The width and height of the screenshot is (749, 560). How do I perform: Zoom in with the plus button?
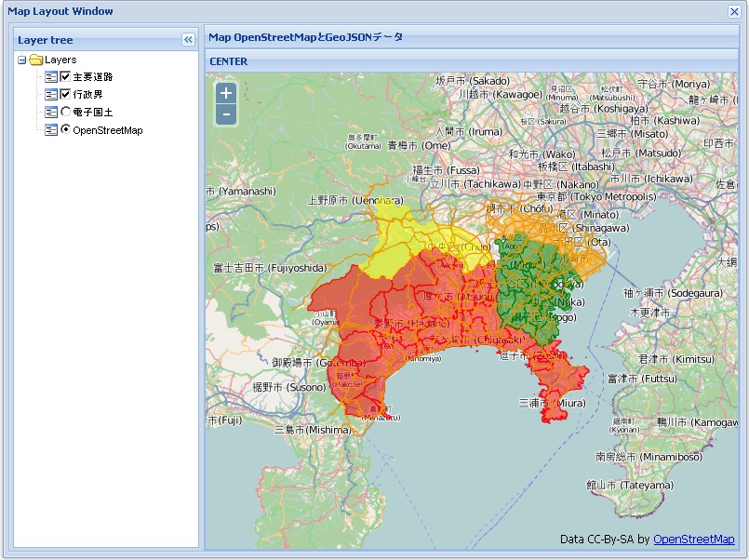pyautogui.click(x=225, y=93)
